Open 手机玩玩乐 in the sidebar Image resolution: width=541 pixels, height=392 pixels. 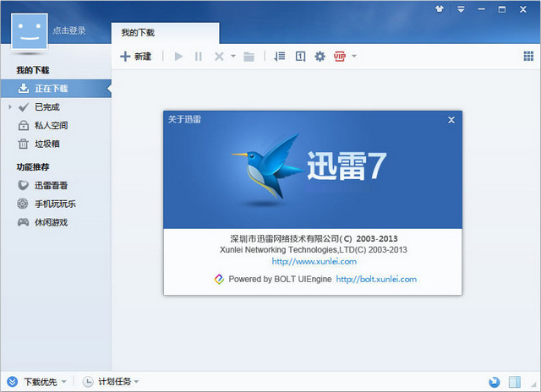pos(55,204)
